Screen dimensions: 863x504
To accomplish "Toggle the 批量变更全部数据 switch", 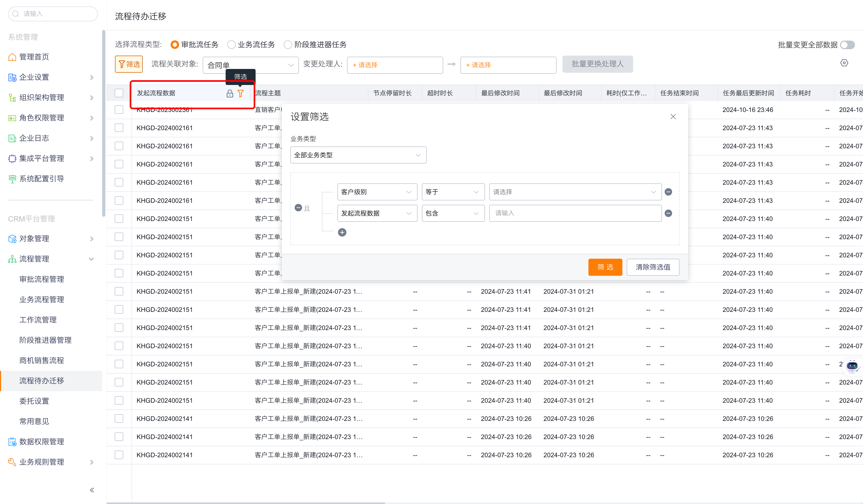I will pos(847,45).
